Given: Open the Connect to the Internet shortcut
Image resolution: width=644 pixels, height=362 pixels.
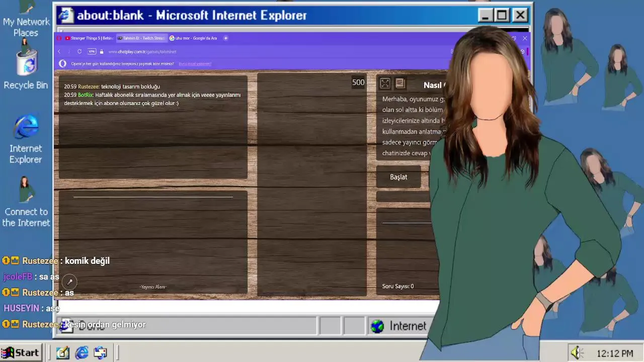Looking at the screenshot, I should pos(26,202).
